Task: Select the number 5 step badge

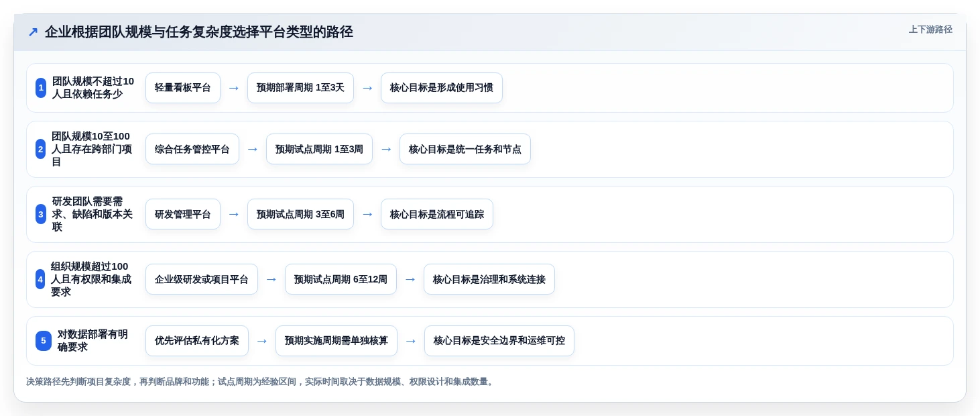Action: coord(44,341)
